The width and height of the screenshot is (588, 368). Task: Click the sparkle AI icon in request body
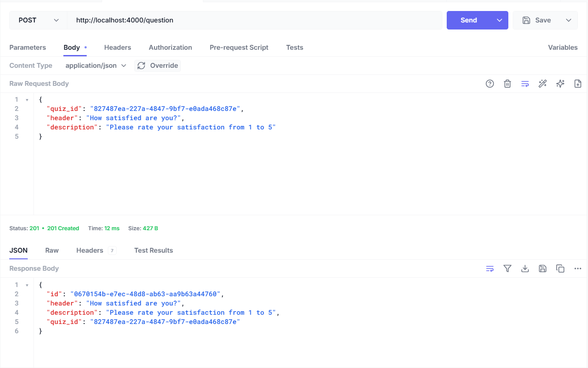coord(560,84)
